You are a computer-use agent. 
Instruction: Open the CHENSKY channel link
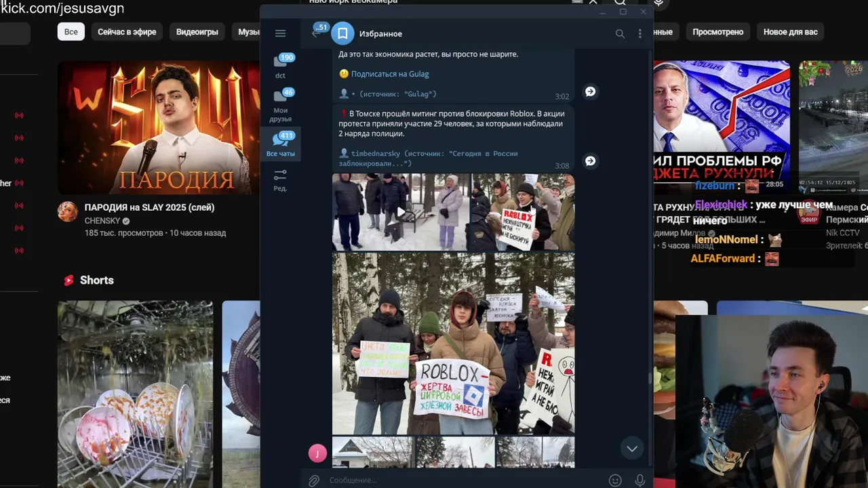coord(102,220)
